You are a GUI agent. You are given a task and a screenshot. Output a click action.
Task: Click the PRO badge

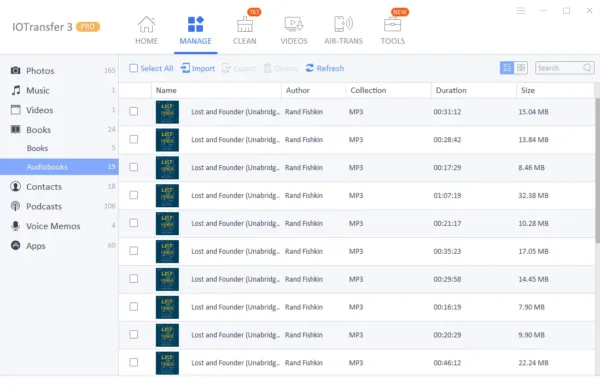pyautogui.click(x=88, y=27)
